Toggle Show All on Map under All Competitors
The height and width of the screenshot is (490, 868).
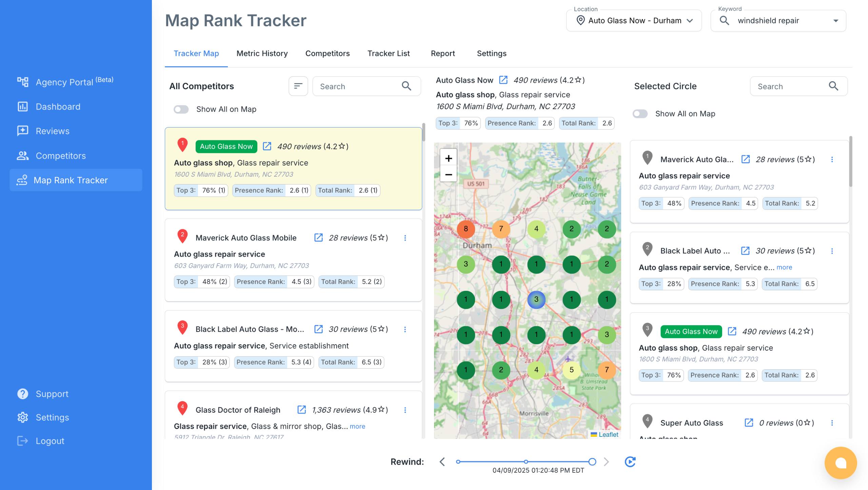[x=181, y=109]
